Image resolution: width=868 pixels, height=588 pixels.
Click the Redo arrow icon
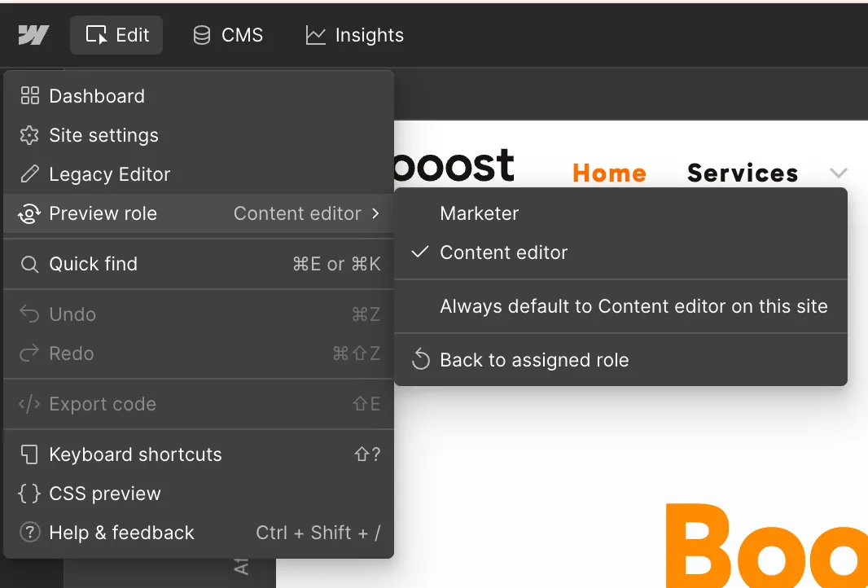click(29, 353)
